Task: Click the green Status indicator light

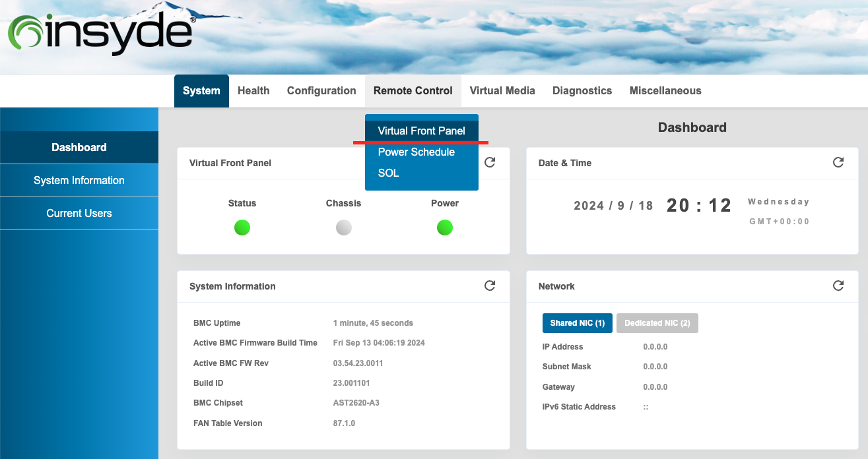Action: pos(242,228)
